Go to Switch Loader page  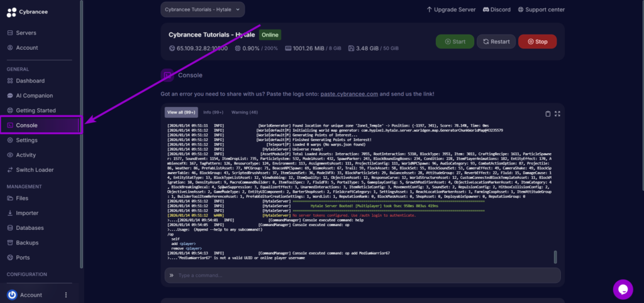tap(35, 169)
